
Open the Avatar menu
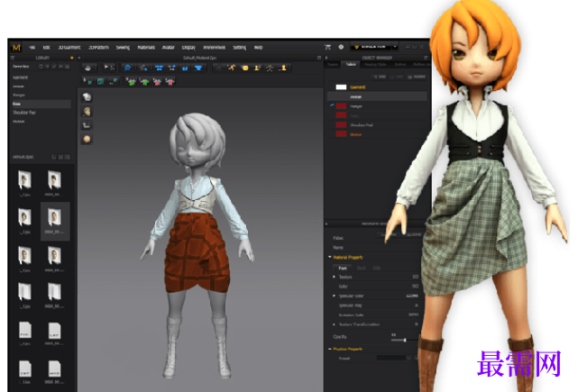coord(168,48)
